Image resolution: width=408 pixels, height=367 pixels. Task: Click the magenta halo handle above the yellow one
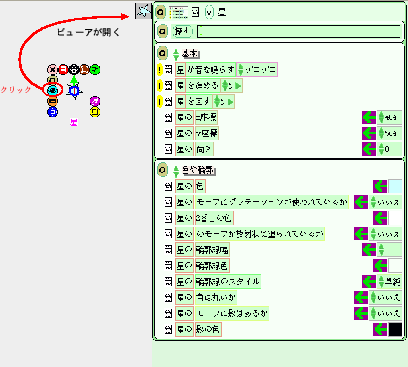(95, 101)
